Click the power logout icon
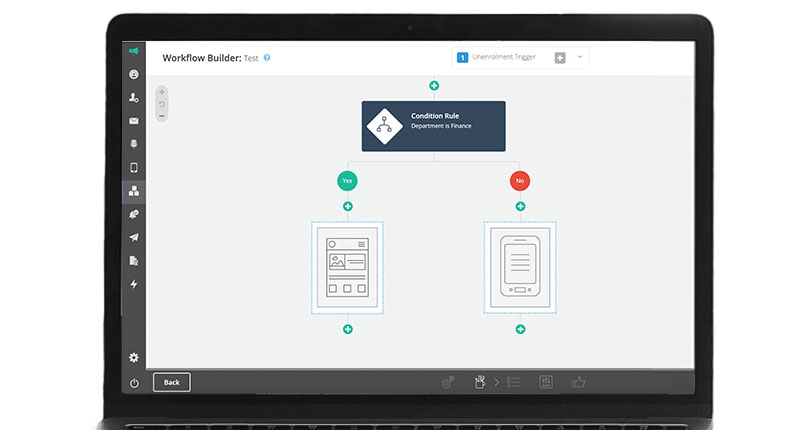The width and height of the screenshot is (800, 430). 134,383
